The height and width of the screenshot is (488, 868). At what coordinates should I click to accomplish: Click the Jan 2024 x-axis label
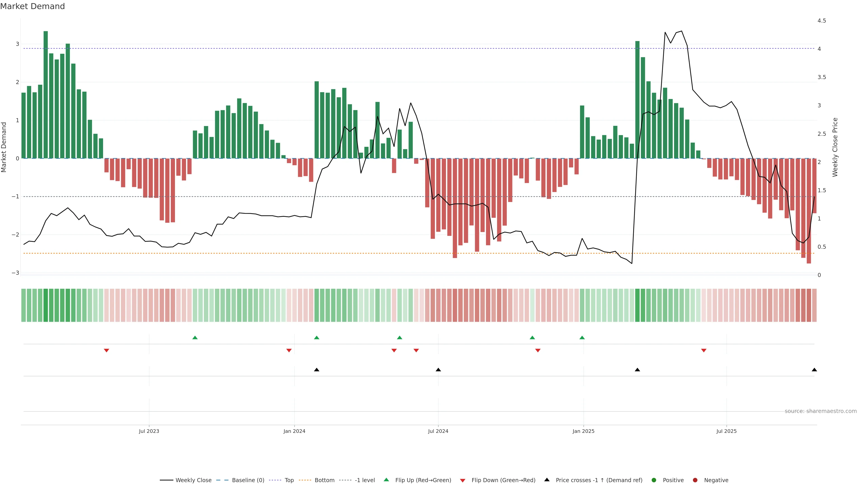(294, 431)
